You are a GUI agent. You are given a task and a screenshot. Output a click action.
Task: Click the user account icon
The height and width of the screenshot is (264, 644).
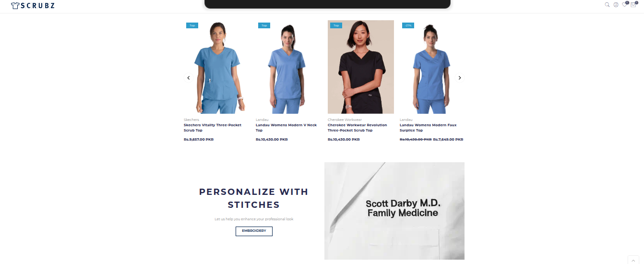point(616,5)
